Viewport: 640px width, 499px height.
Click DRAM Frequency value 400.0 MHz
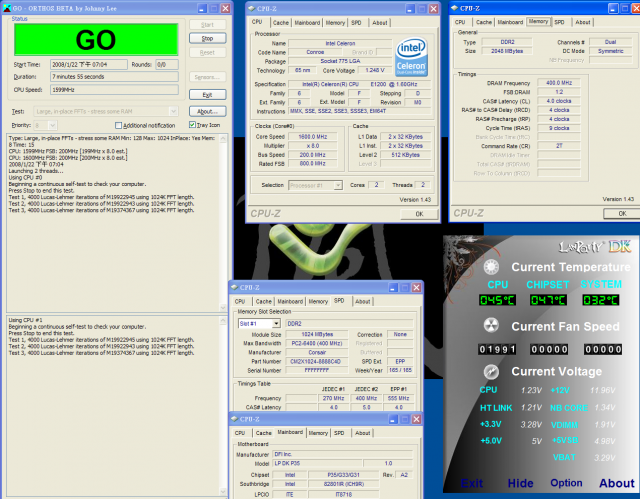[x=559, y=83]
